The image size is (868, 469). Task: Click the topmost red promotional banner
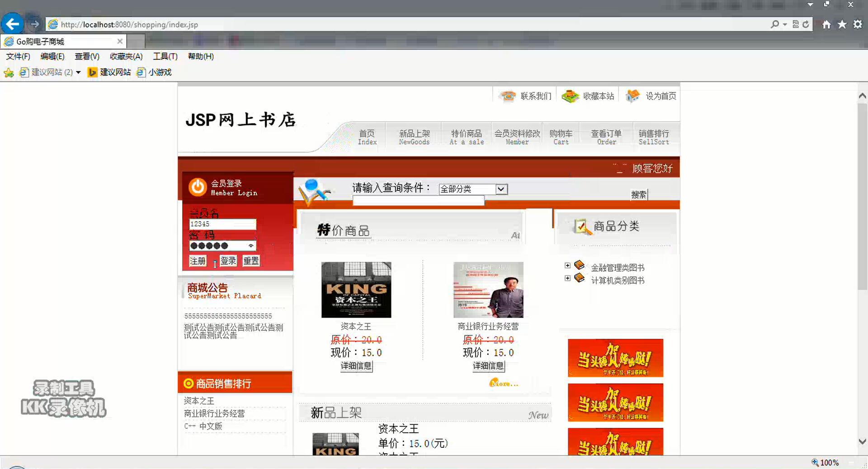(x=615, y=358)
